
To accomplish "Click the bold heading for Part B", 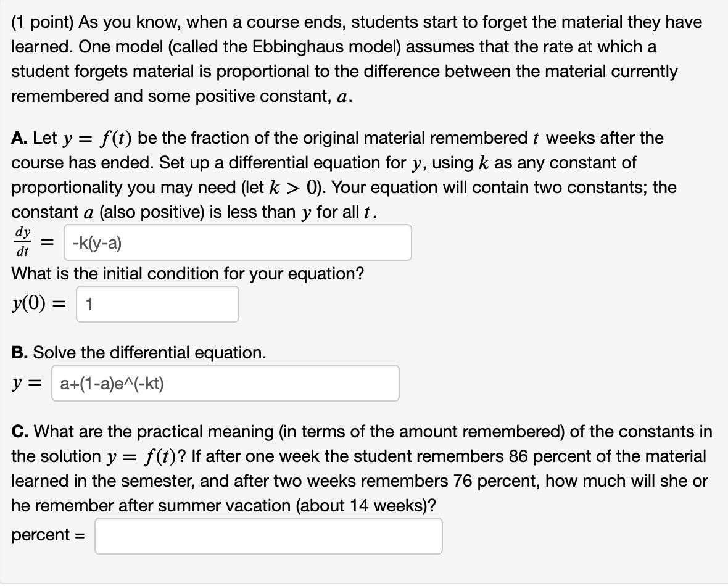I will tap(19, 352).
